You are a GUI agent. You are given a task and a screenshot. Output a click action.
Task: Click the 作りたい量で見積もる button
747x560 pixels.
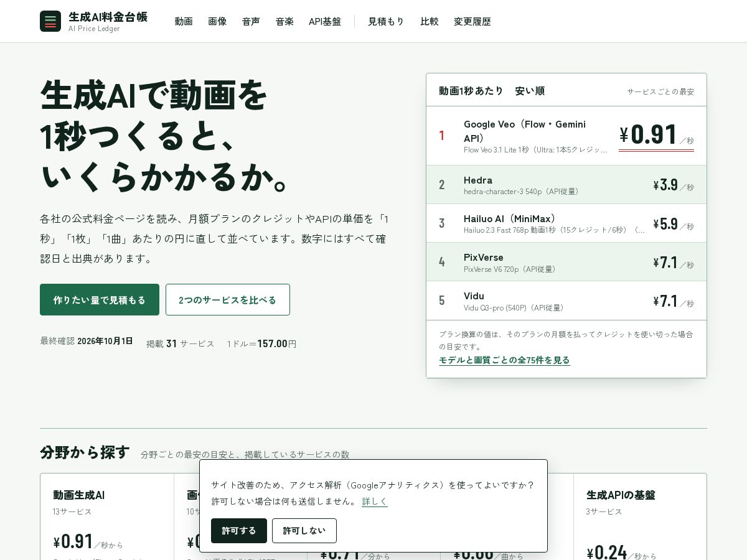pyautogui.click(x=100, y=300)
